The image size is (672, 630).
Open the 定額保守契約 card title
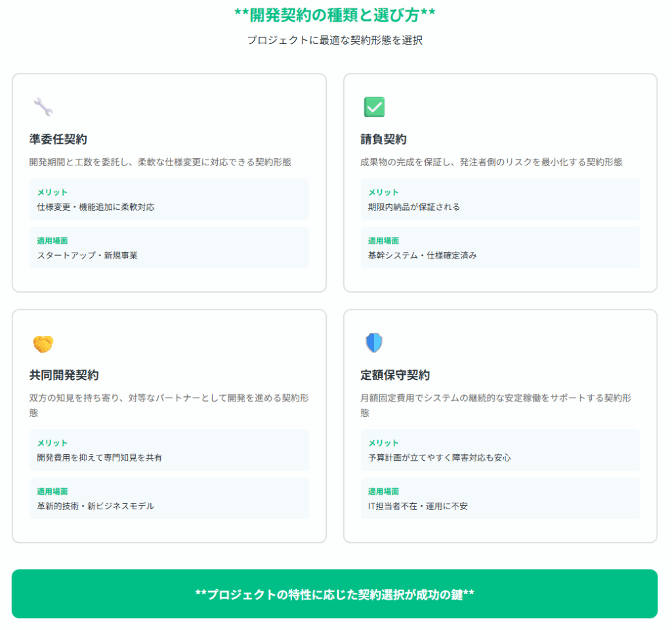395,375
